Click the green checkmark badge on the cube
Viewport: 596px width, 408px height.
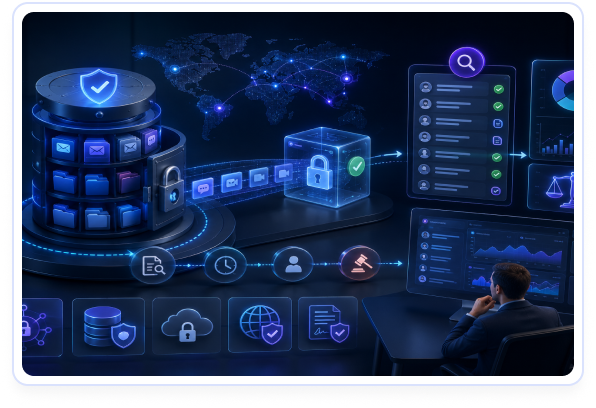(356, 166)
